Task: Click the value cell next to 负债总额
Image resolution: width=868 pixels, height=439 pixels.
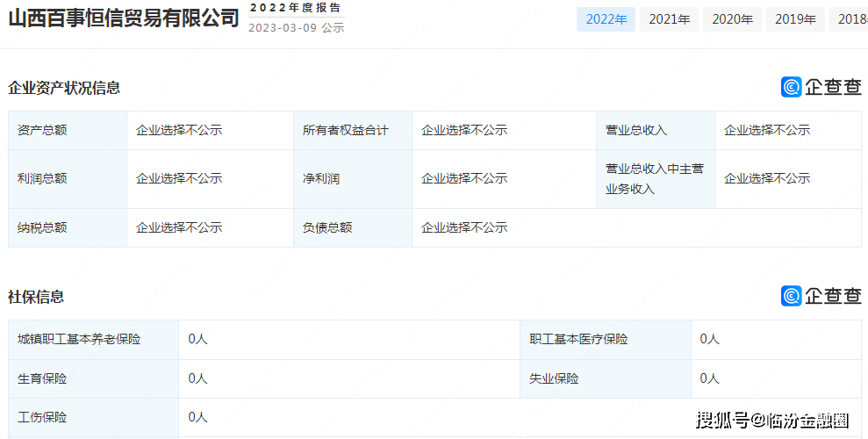Action: point(636,227)
